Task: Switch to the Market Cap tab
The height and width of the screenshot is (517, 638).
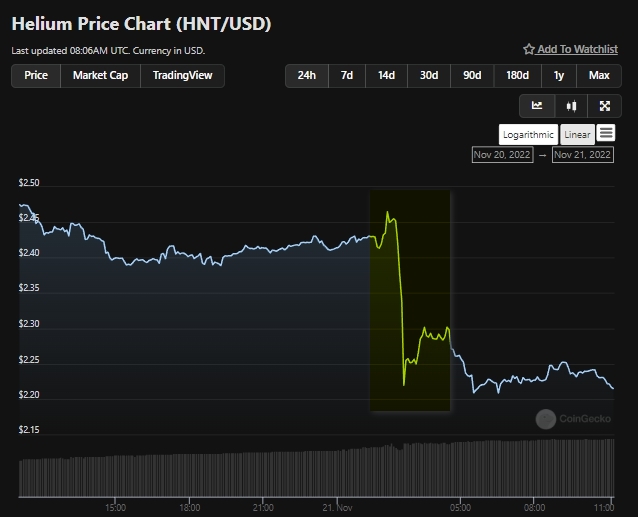Action: [100, 75]
